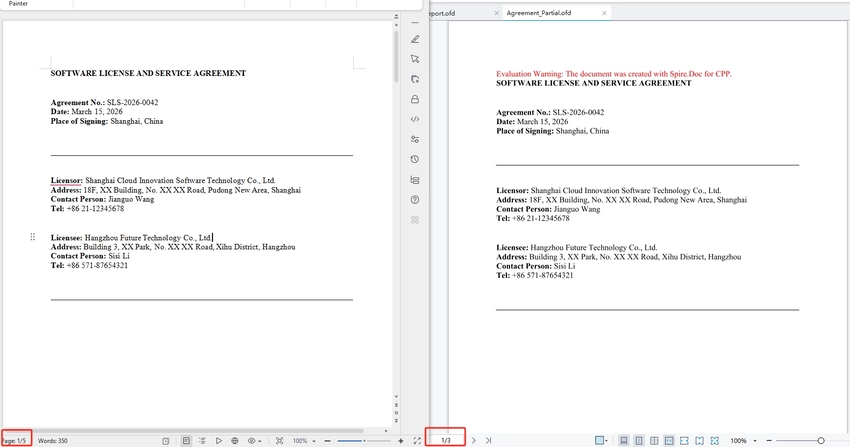Open the eye protection mode dropdown

[254, 440]
